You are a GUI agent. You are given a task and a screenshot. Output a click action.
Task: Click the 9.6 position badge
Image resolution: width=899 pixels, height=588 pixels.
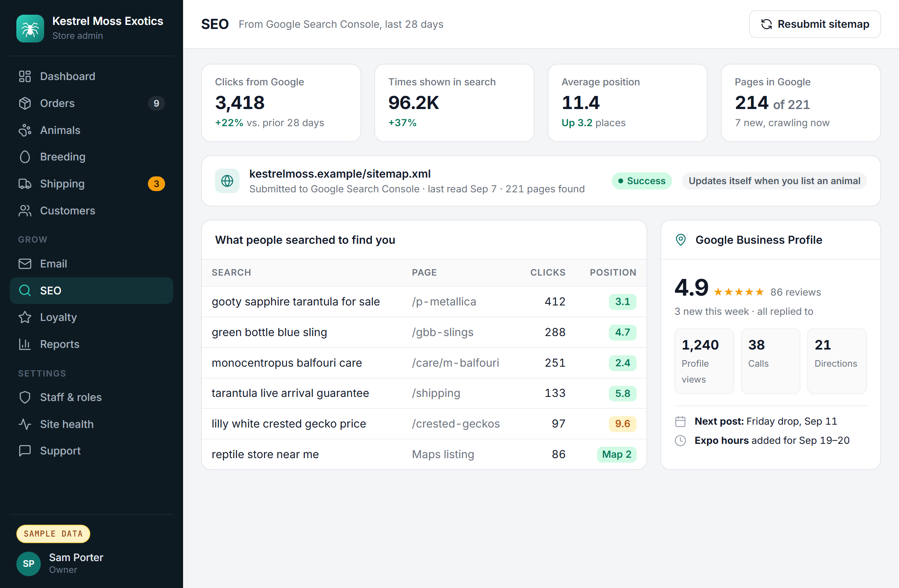pyautogui.click(x=623, y=424)
